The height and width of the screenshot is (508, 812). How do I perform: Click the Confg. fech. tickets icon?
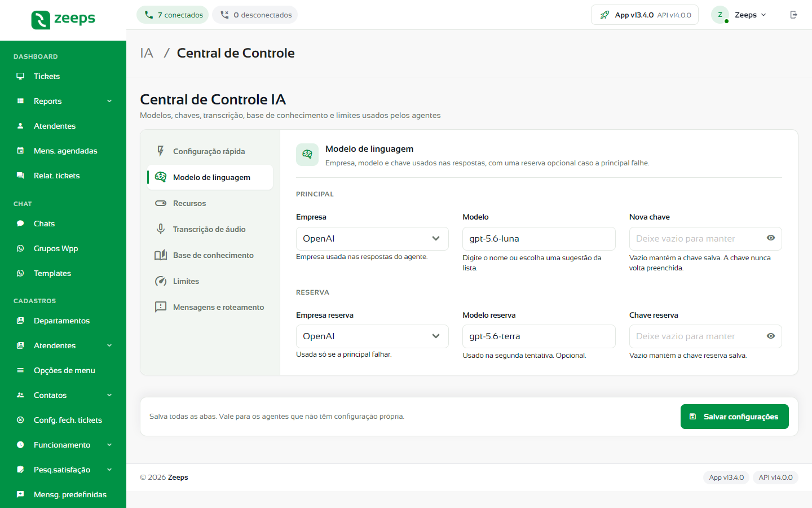click(x=20, y=420)
